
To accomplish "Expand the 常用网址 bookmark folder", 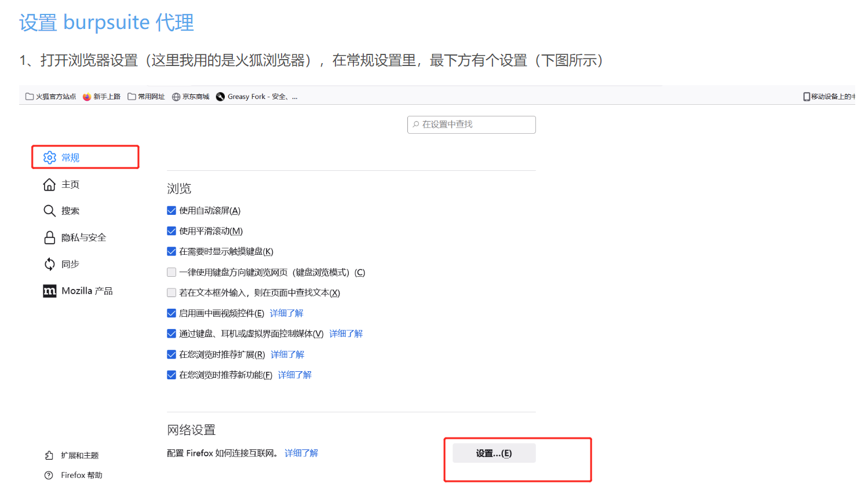I will 146,96.
